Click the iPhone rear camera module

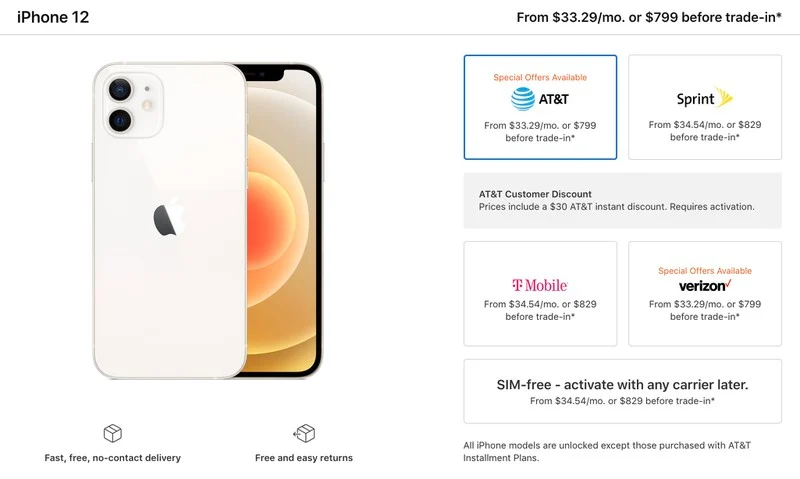[x=130, y=105]
